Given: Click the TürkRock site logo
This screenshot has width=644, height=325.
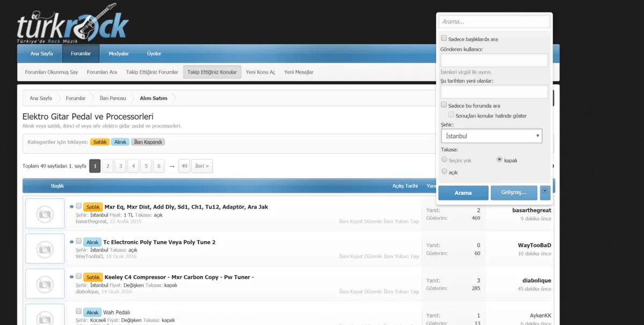Looking at the screenshot, I should (73, 24).
